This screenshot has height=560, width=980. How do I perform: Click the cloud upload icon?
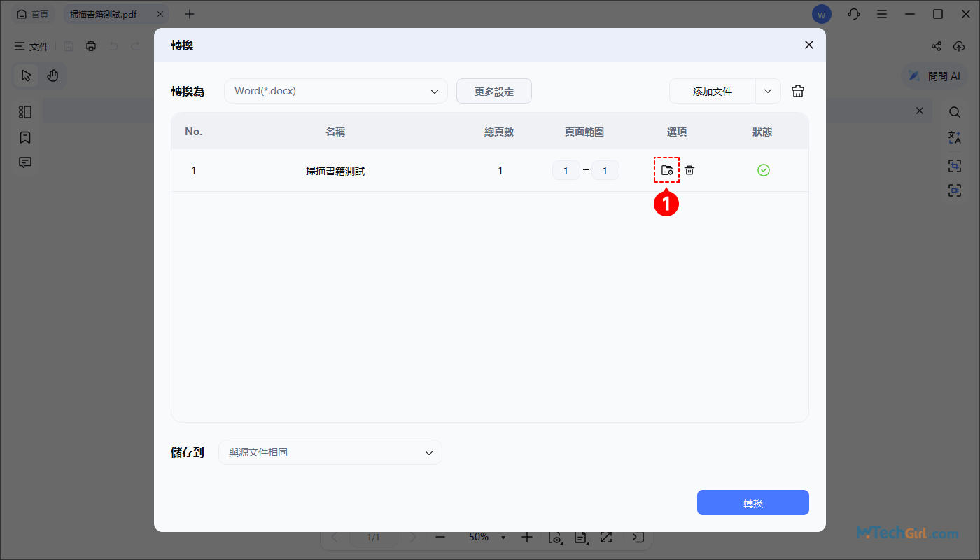pyautogui.click(x=959, y=46)
